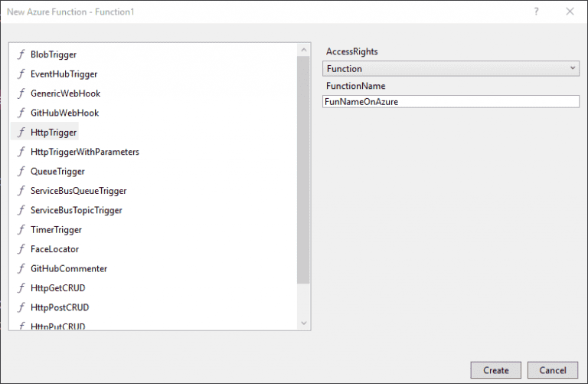Select HttpGetCRUD template
This screenshot has width=588, height=384.
point(58,288)
